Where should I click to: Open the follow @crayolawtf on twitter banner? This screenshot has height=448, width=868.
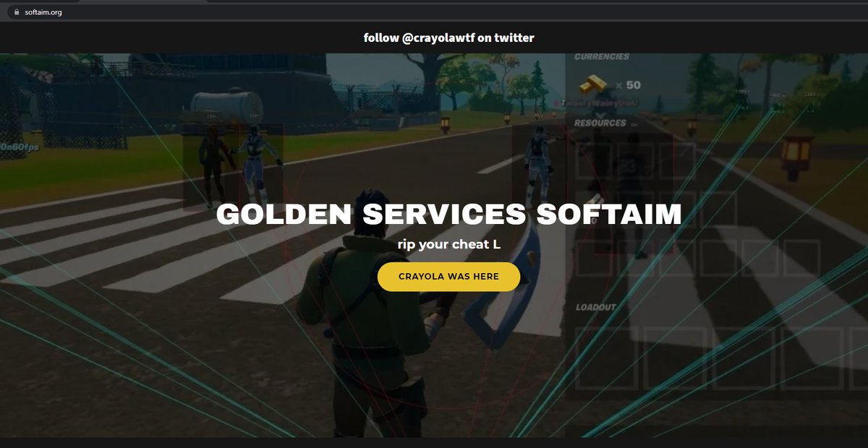pyautogui.click(x=448, y=38)
